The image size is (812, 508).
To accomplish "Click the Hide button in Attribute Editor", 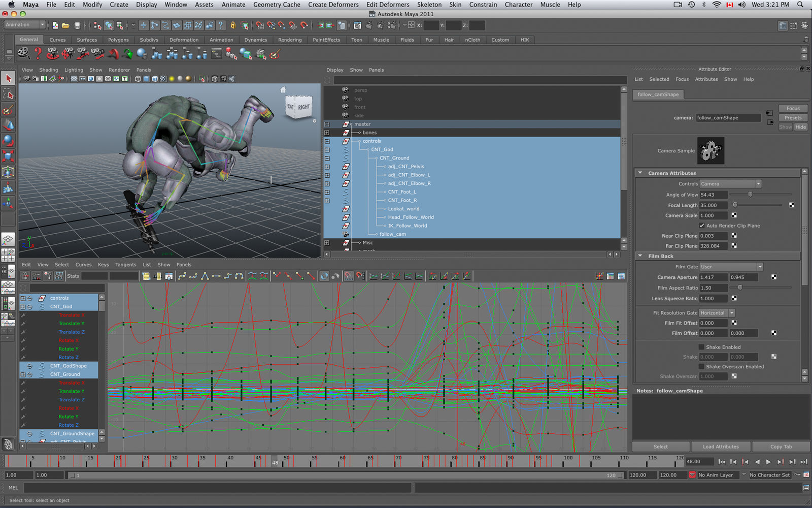I will (801, 127).
